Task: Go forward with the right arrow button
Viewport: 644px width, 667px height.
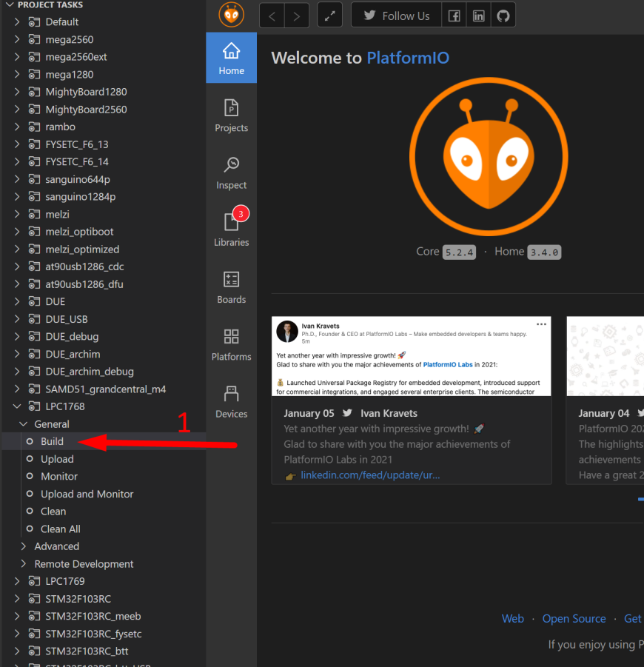Action: (297, 16)
